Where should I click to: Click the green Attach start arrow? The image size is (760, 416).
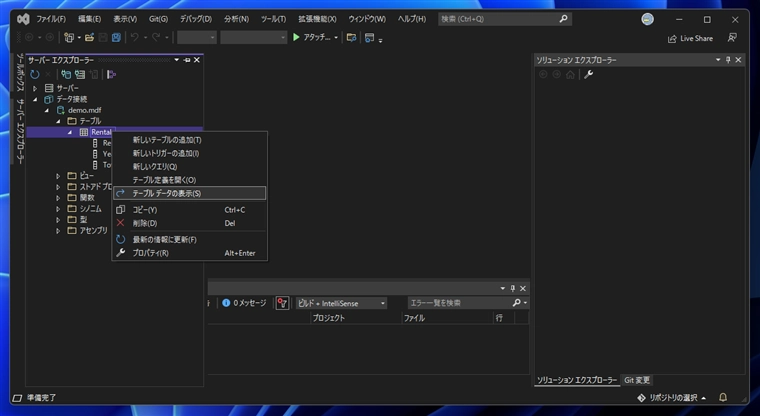point(296,37)
